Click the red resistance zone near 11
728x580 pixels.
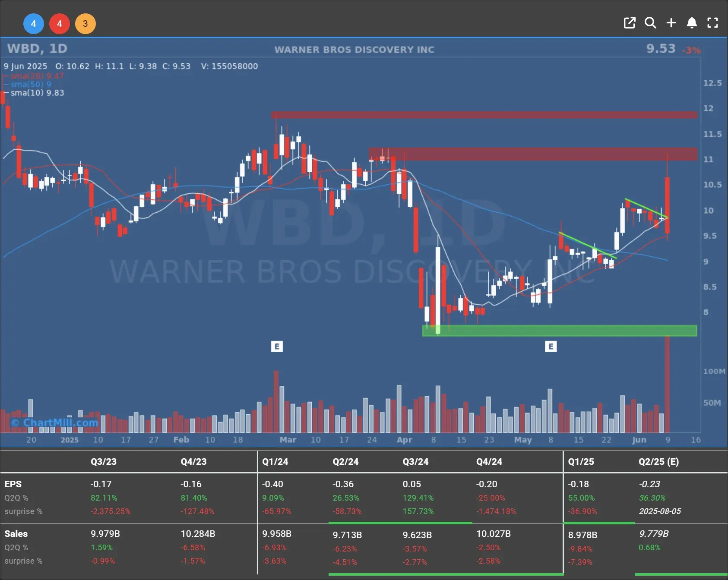(533, 154)
